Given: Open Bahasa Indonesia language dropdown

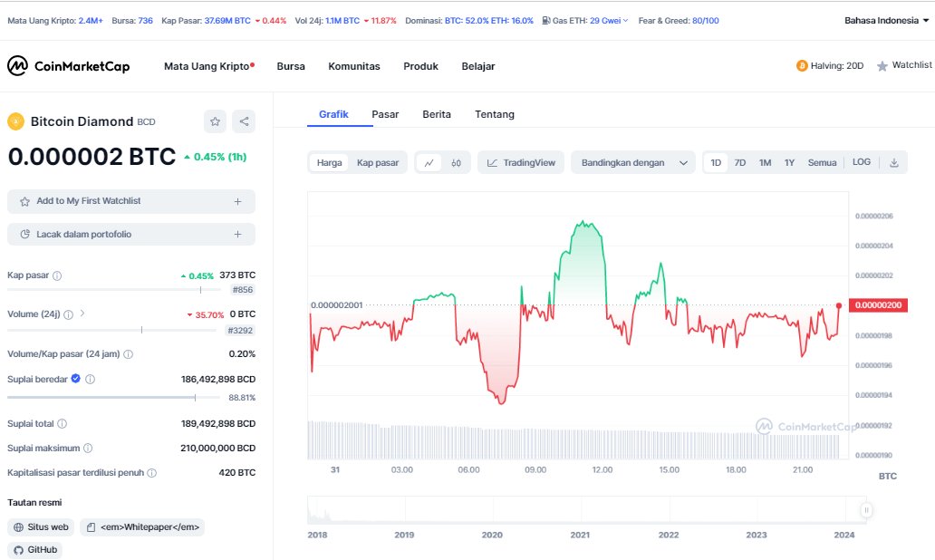Looking at the screenshot, I should [x=887, y=20].
